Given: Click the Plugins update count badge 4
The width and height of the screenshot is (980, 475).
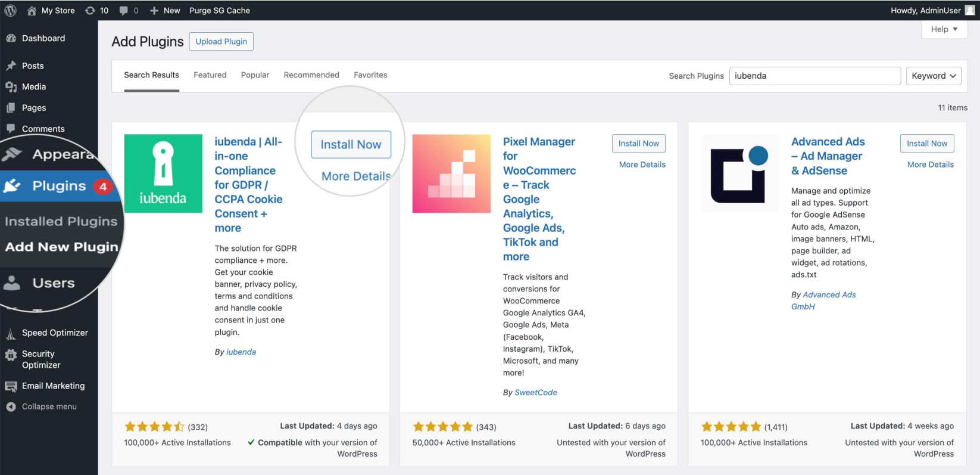Looking at the screenshot, I should pos(103,187).
